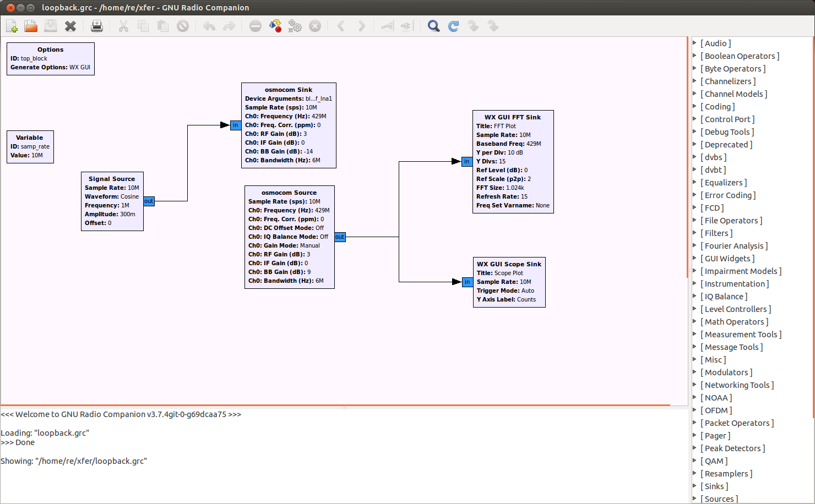Click the printer screen capture icon

pos(97,26)
